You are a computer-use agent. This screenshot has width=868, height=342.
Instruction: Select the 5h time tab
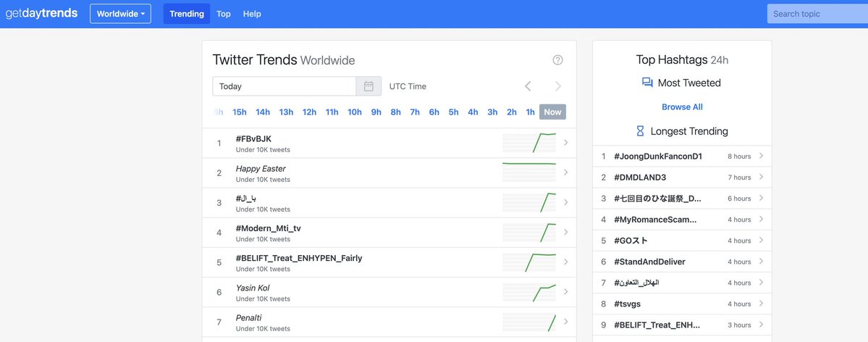pos(453,112)
